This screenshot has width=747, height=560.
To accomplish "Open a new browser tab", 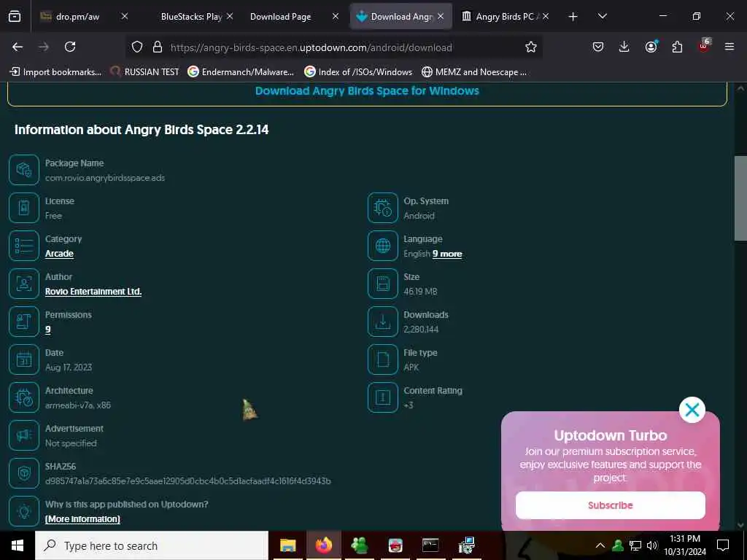I will [573, 17].
